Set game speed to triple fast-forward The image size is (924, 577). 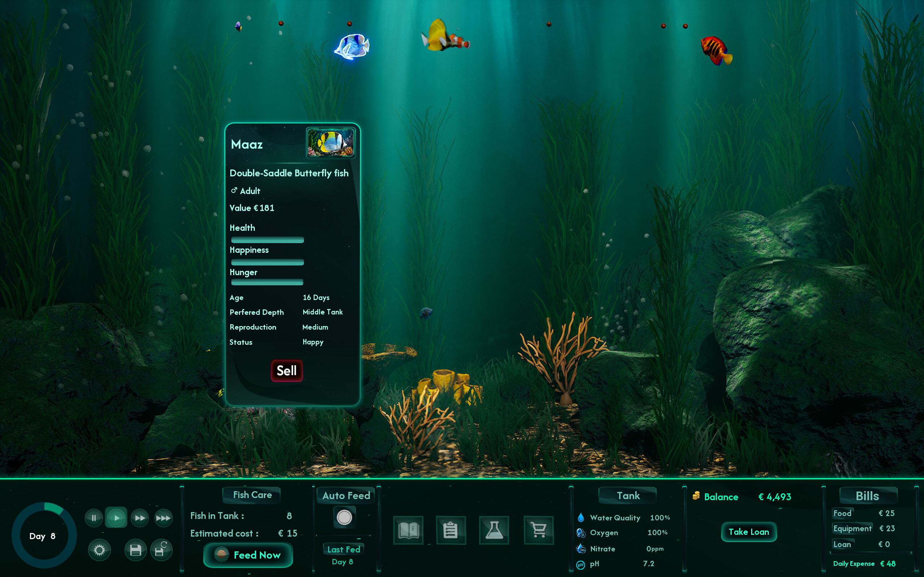coord(163,518)
